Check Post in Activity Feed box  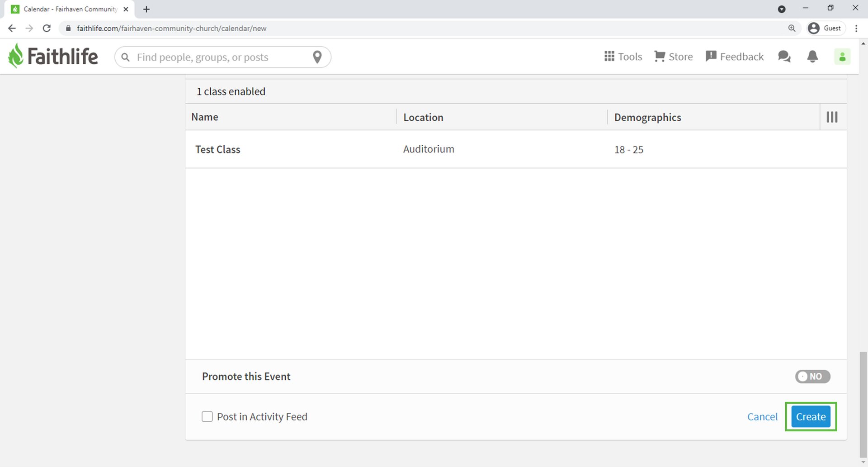207,417
